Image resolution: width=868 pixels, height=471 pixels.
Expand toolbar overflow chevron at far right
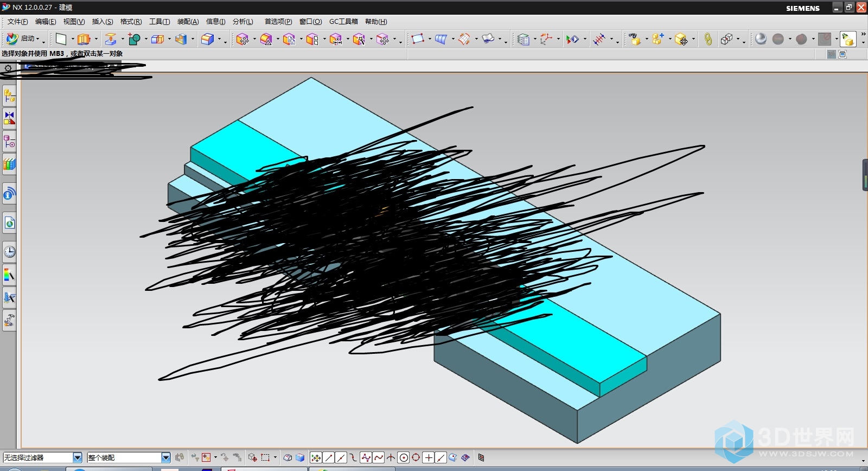(x=863, y=34)
